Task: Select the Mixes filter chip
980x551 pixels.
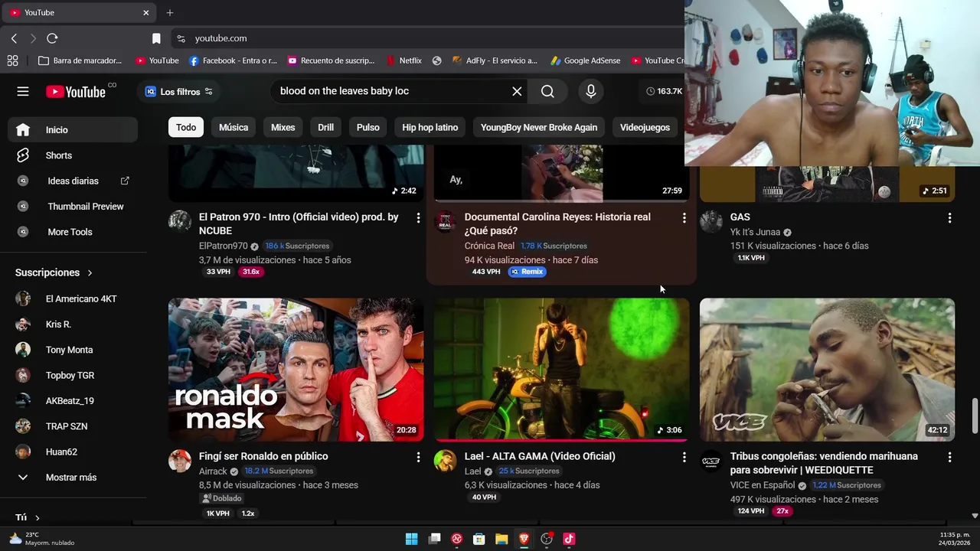Action: point(283,127)
